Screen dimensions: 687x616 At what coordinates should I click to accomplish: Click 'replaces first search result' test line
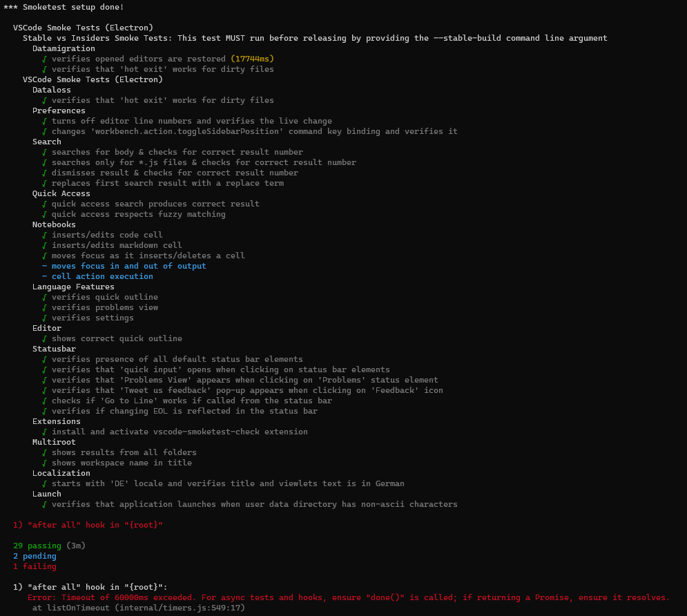[163, 183]
